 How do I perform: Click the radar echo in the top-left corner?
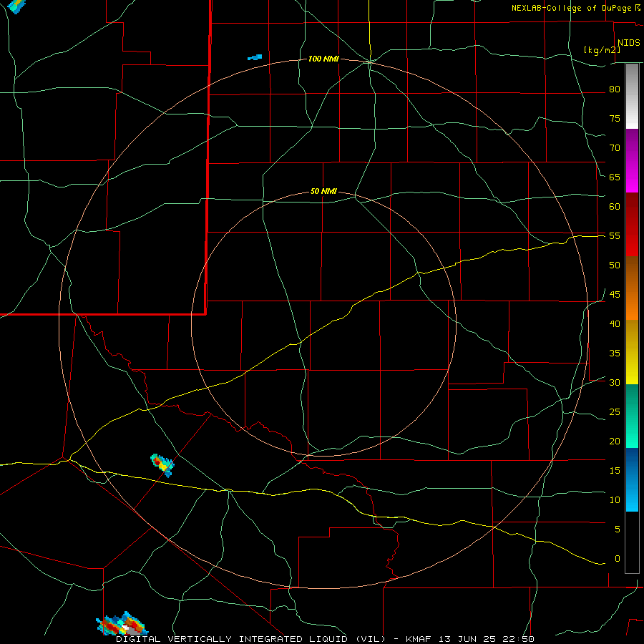17,6
